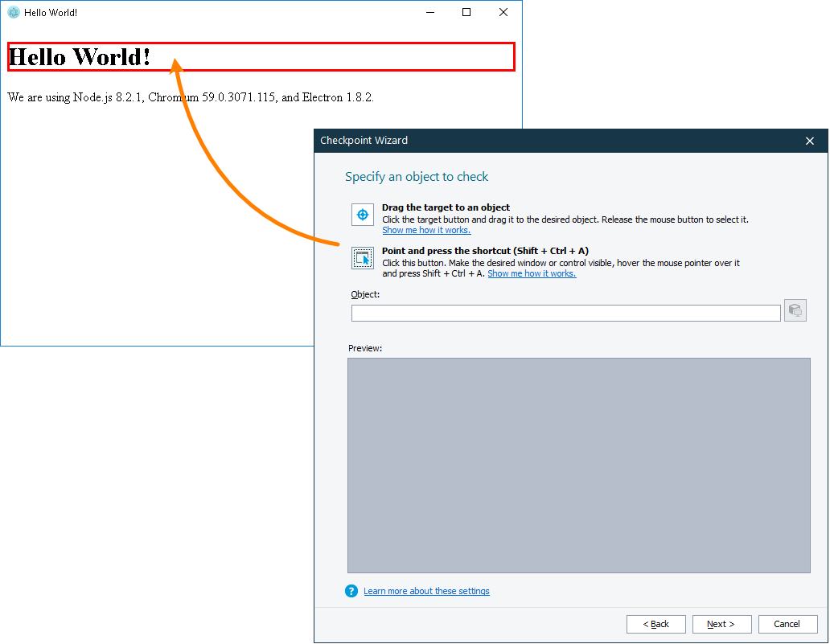Click Learn more about these settings
Image resolution: width=830 pixels, height=644 pixels.
coord(426,591)
